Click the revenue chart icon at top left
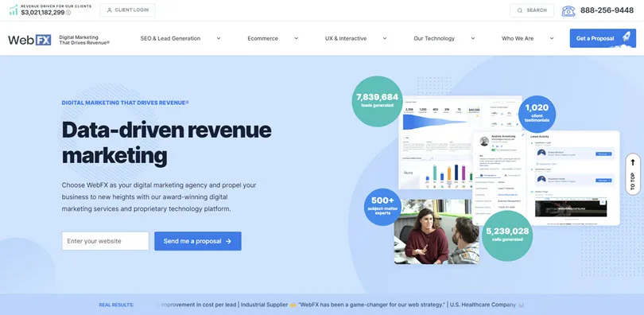Viewport: 644px width, 315px height. (14, 10)
